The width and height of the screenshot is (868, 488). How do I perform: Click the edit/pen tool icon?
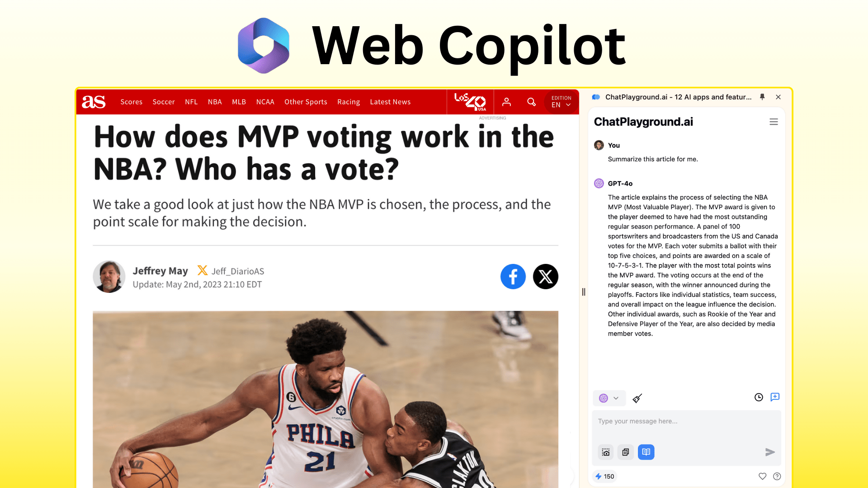[637, 398]
